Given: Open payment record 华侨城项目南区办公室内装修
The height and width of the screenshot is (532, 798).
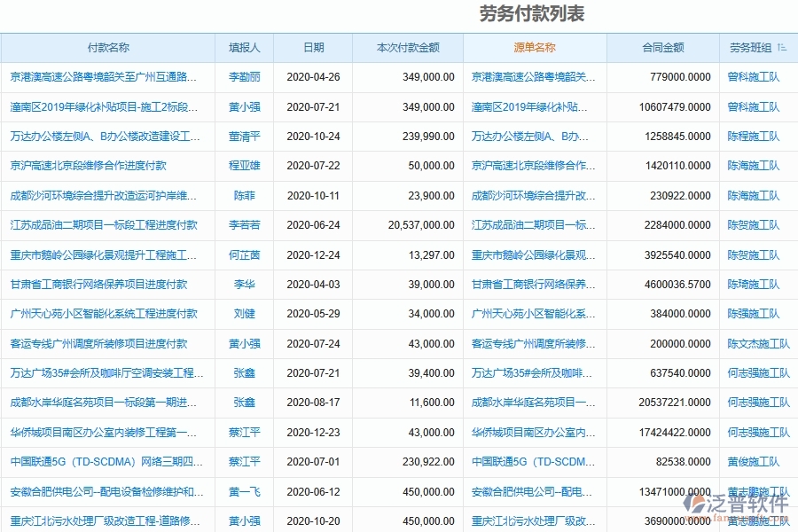Looking at the screenshot, I should click(102, 433).
